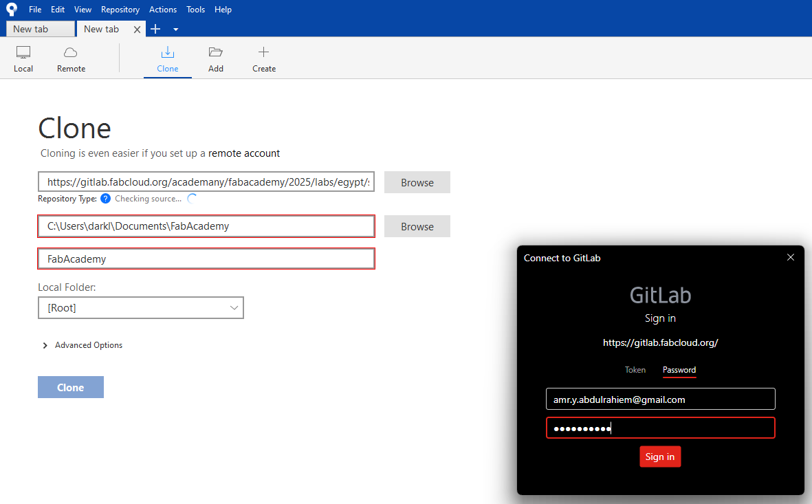Image resolution: width=812 pixels, height=504 pixels.
Task: Click the password field in GitLab dialog
Action: pyautogui.click(x=660, y=428)
